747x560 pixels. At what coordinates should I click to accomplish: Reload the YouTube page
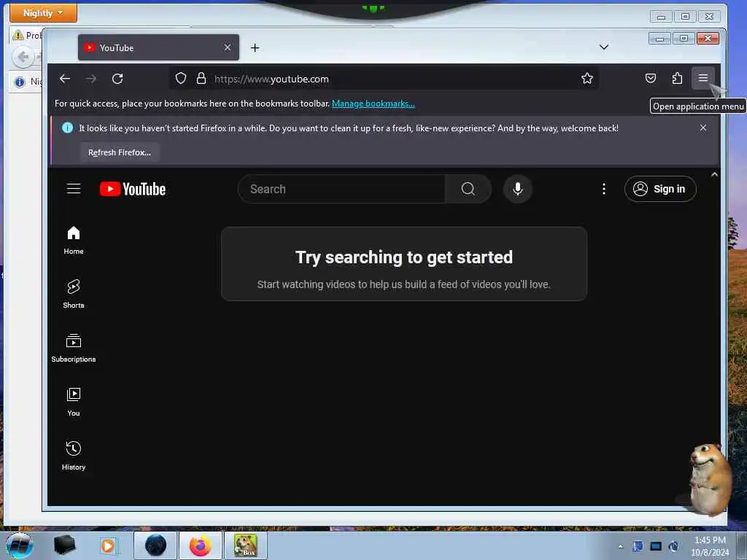click(x=117, y=79)
